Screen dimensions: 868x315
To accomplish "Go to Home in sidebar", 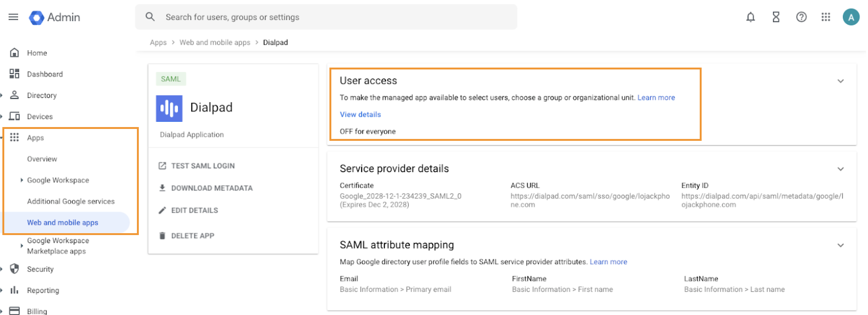I will point(37,53).
